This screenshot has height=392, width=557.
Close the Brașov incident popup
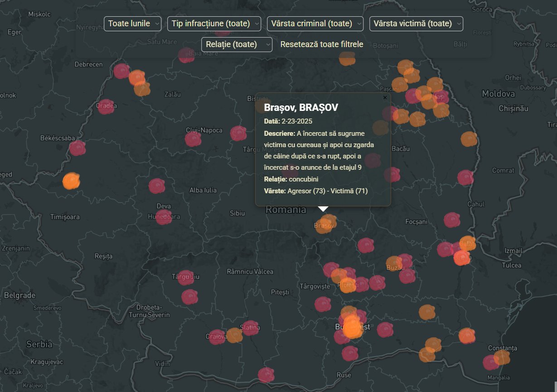385,97
